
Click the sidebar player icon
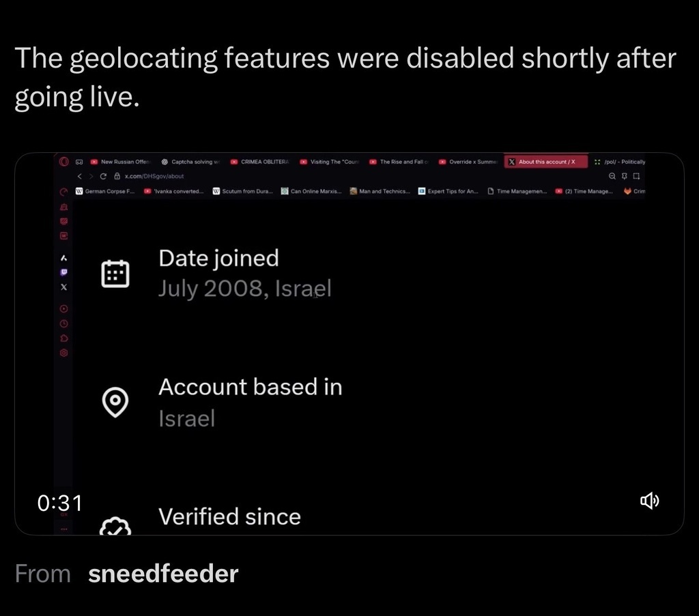click(64, 308)
